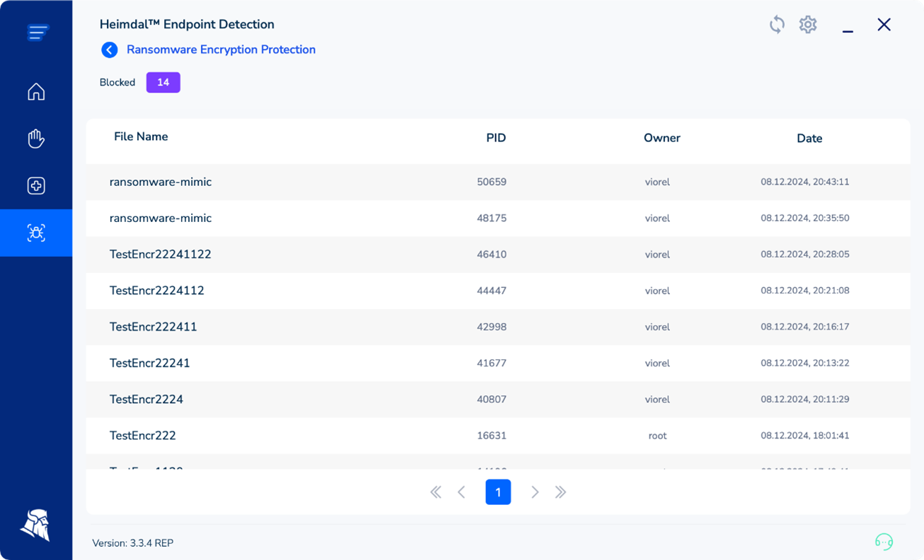Click the refresh sync icon
The width and height of the screenshot is (924, 560).
click(x=777, y=25)
